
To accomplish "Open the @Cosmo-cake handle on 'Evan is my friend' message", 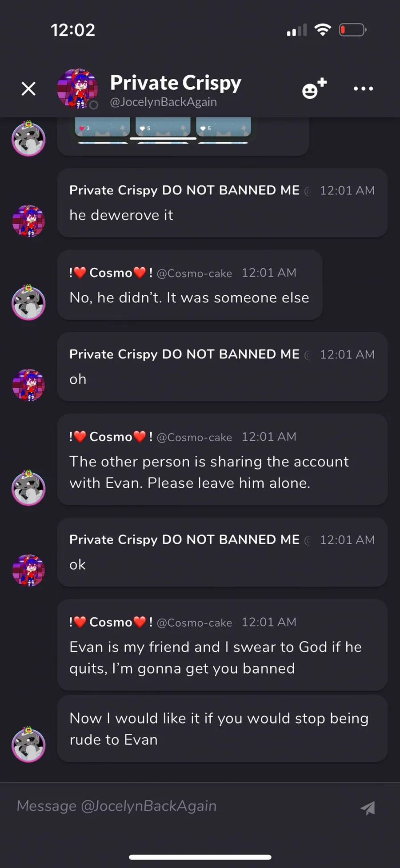I will [194, 623].
